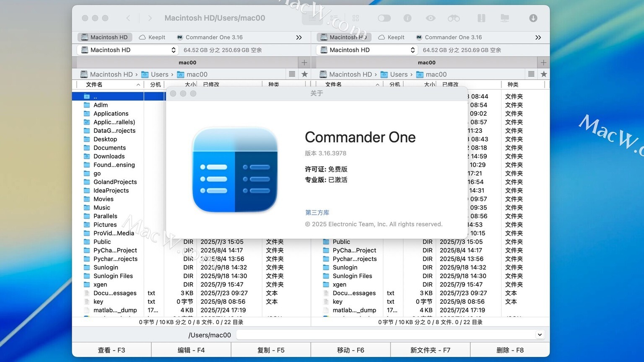This screenshot has width=644, height=362.
Task: Click the command line input field
Action: (x=386, y=335)
